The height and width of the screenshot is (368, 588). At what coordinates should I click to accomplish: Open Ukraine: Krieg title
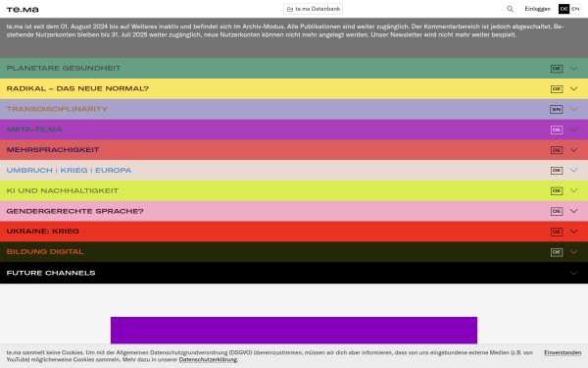[x=43, y=232]
